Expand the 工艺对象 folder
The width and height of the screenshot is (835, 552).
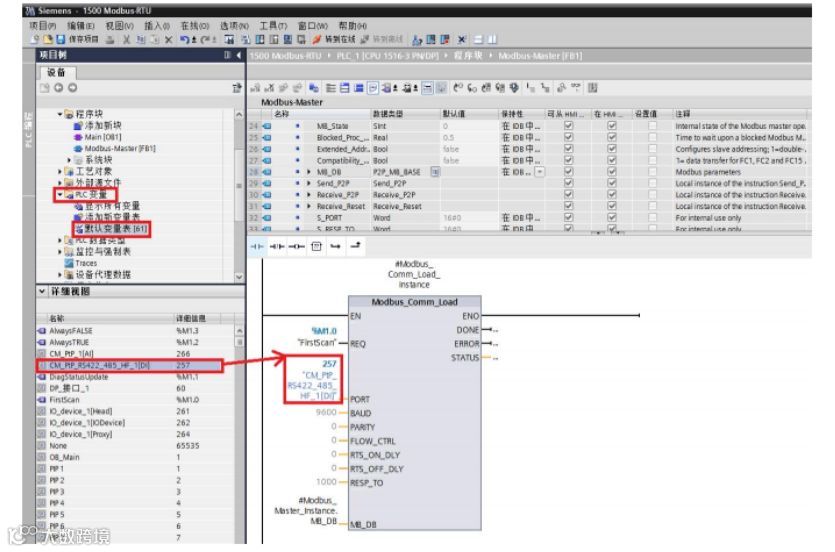[x=60, y=171]
